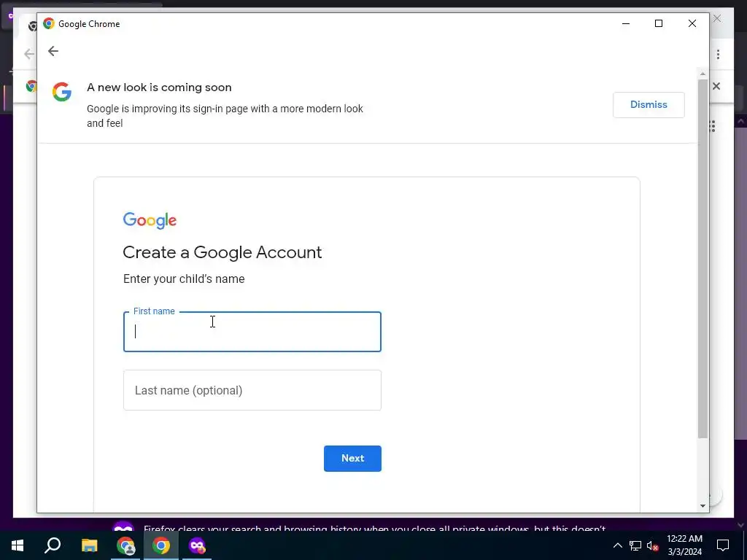Click the vertical scrollbar thumb in the popup

pyautogui.click(x=703, y=259)
